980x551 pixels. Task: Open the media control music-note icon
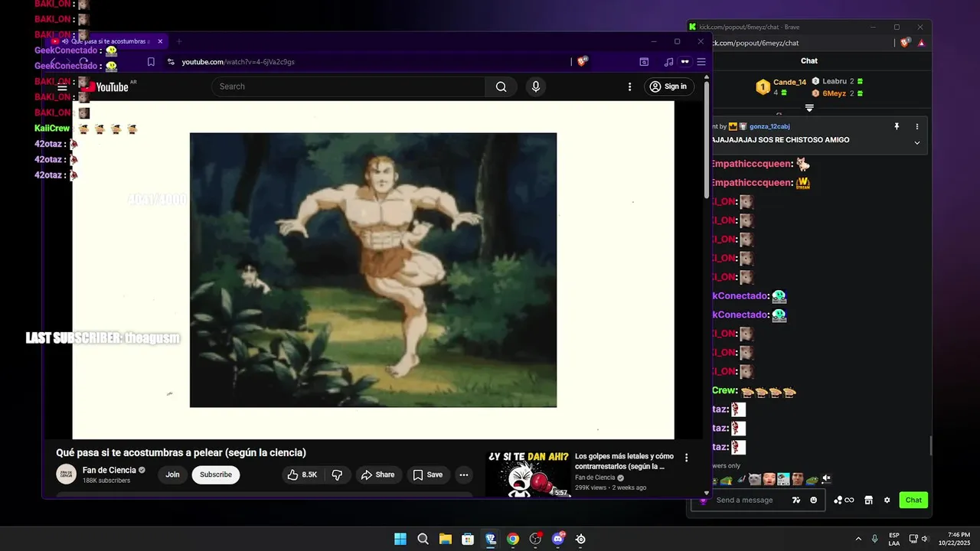(x=668, y=62)
